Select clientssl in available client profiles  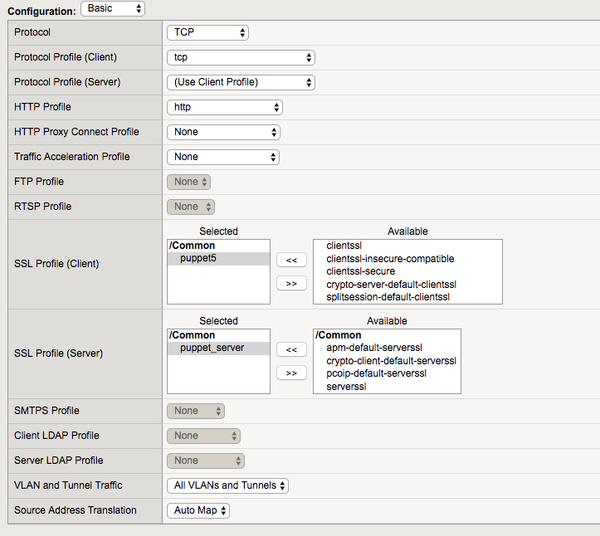(346, 245)
